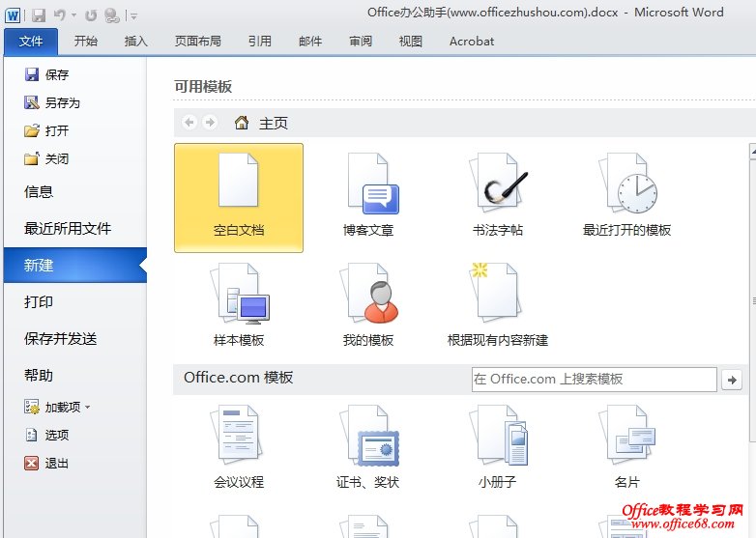Open 我的模板 icon
This screenshot has height=538, width=756.
coord(369,294)
